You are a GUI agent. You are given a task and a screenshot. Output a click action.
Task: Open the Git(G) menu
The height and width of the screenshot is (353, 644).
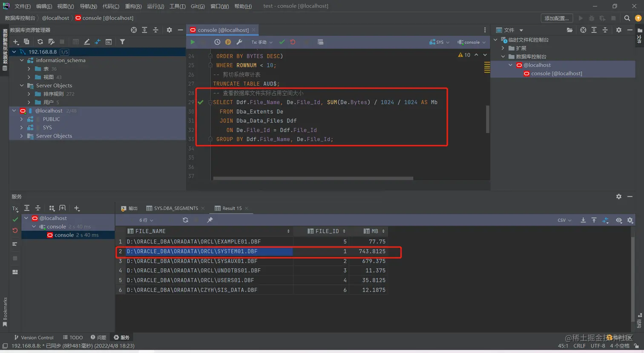coord(198,6)
